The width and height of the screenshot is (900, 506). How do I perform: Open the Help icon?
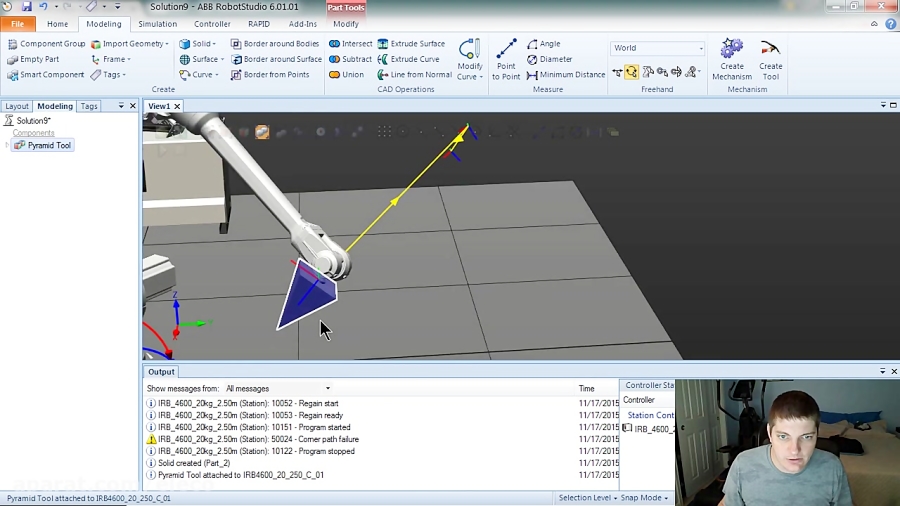[890, 24]
